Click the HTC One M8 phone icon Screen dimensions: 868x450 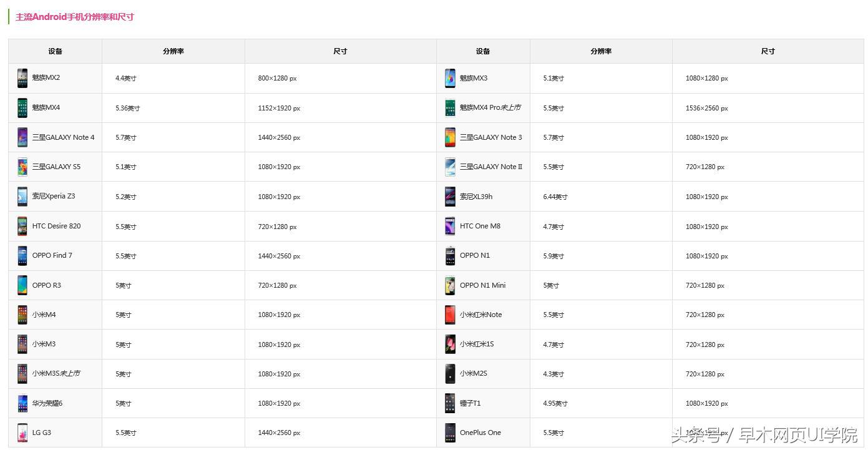point(450,227)
